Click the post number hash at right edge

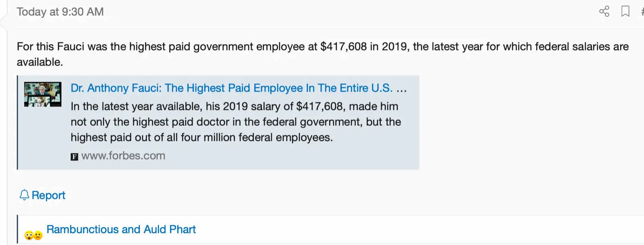(642, 11)
